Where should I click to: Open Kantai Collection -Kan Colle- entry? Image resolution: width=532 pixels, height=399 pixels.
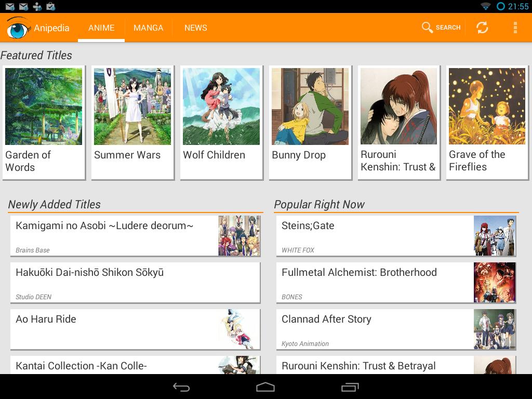pyautogui.click(x=136, y=365)
